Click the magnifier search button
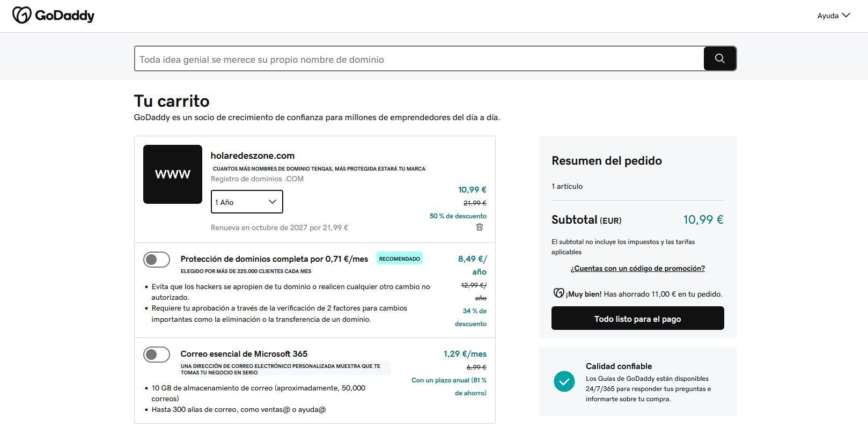The image size is (868, 435). coord(719,58)
